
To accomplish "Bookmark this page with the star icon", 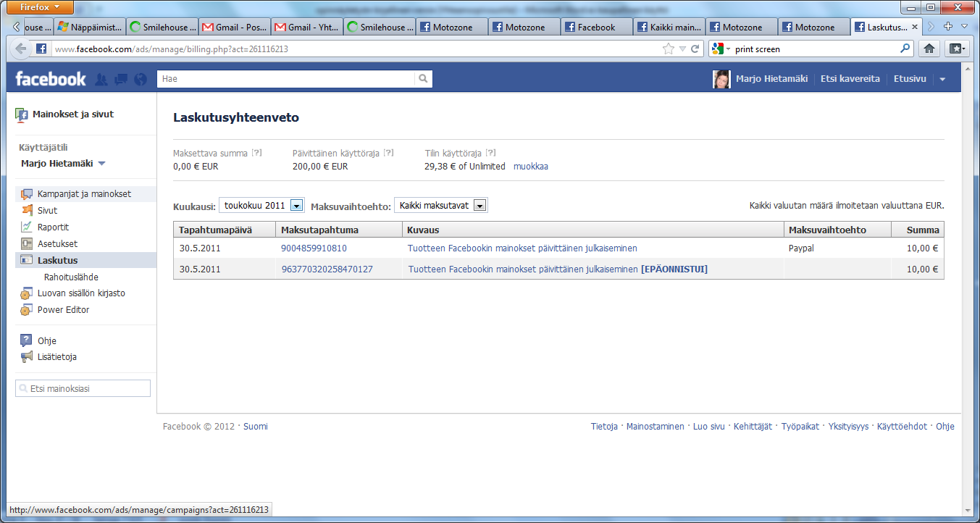I will click(668, 49).
